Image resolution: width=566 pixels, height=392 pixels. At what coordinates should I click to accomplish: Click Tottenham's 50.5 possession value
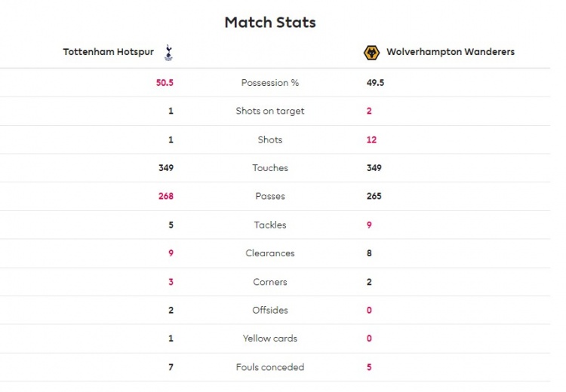tap(165, 83)
